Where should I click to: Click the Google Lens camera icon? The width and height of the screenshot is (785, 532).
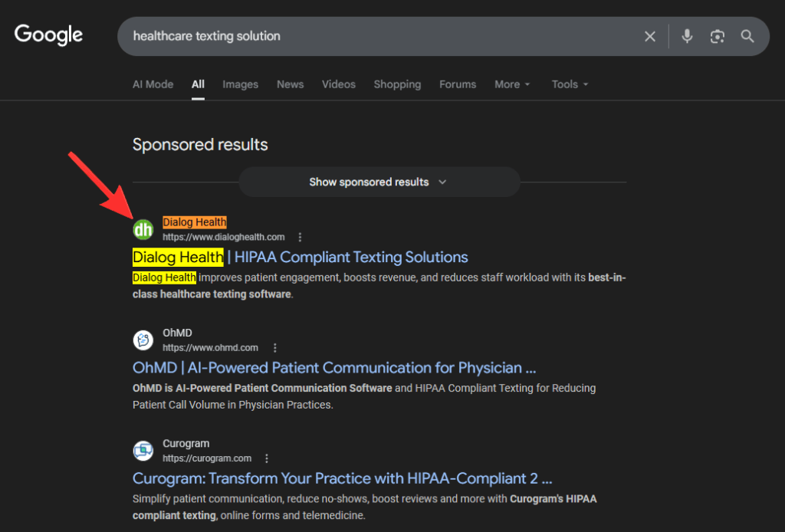pyautogui.click(x=717, y=35)
